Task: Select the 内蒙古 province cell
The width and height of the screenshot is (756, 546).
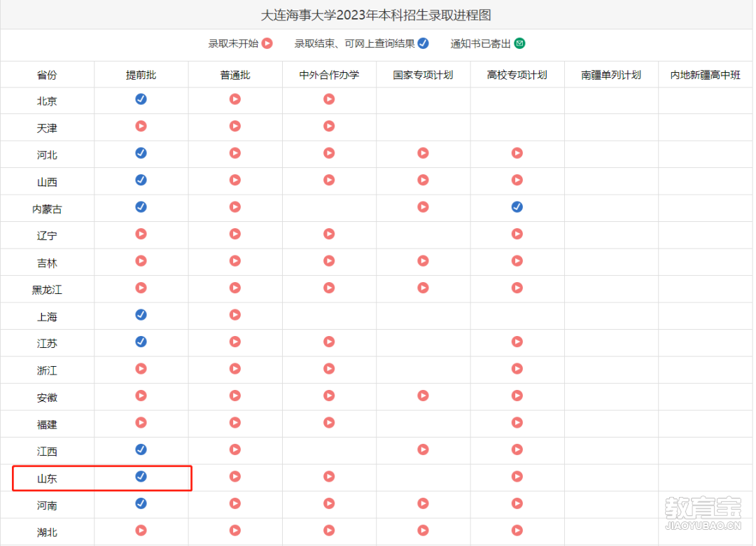Action: (x=47, y=209)
